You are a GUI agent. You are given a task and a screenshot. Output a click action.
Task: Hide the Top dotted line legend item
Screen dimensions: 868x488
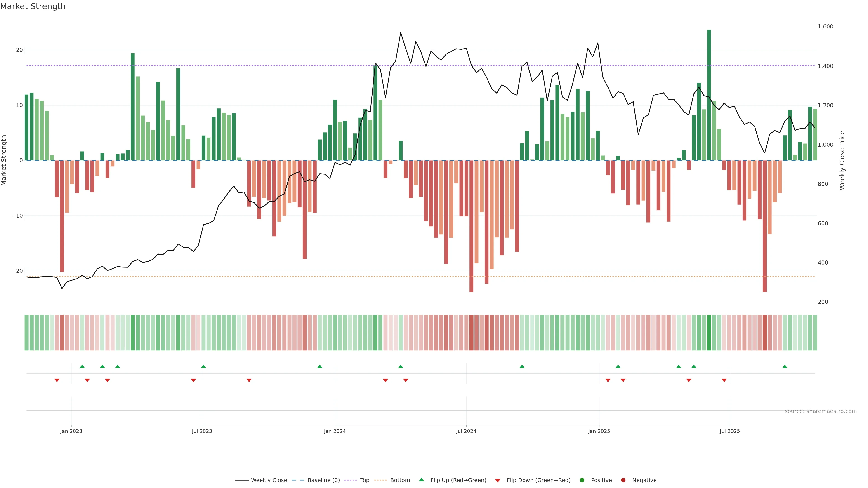tap(357, 480)
